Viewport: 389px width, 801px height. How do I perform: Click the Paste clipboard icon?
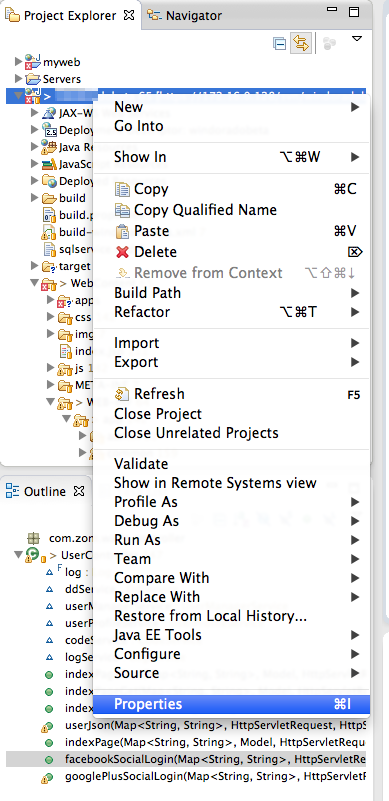(123, 231)
